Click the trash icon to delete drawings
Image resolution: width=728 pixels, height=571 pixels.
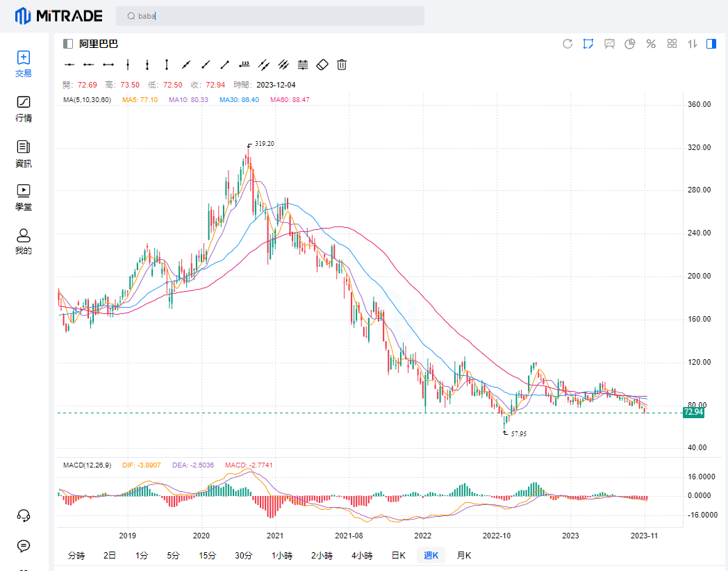click(x=342, y=65)
